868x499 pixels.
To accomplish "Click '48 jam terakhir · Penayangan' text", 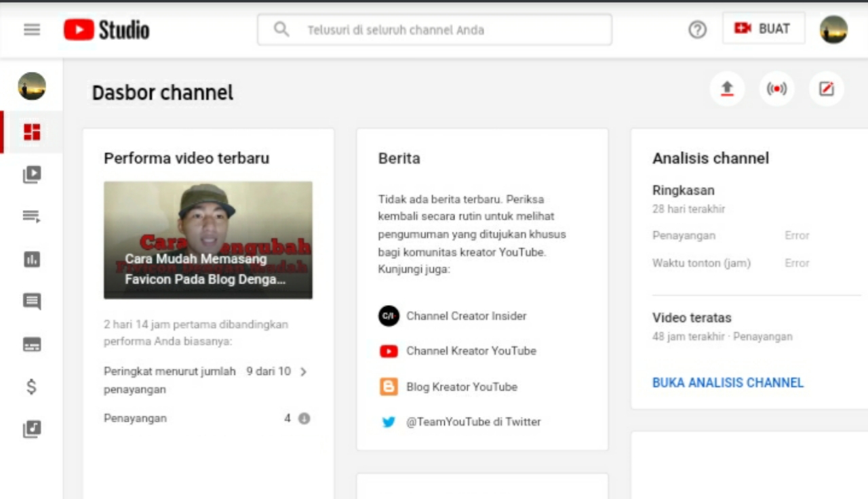I will 722,336.
